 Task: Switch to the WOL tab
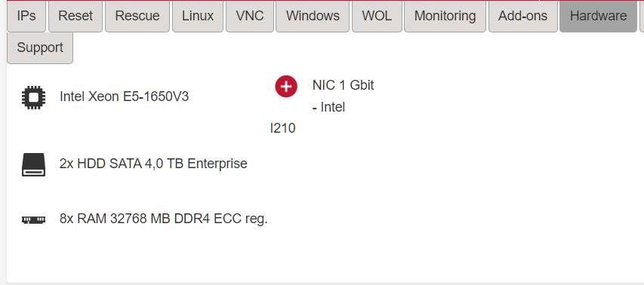pos(377,16)
